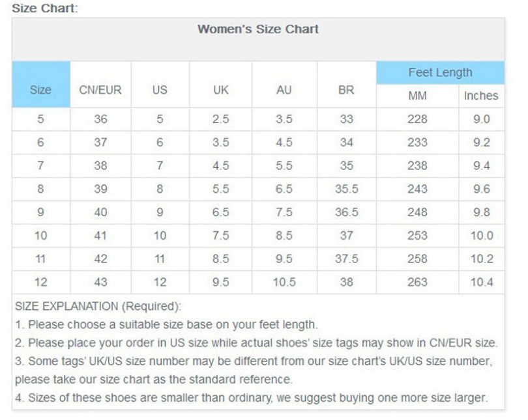Select the Feet Length header cell
This screenshot has width=528, height=420.
[440, 72]
